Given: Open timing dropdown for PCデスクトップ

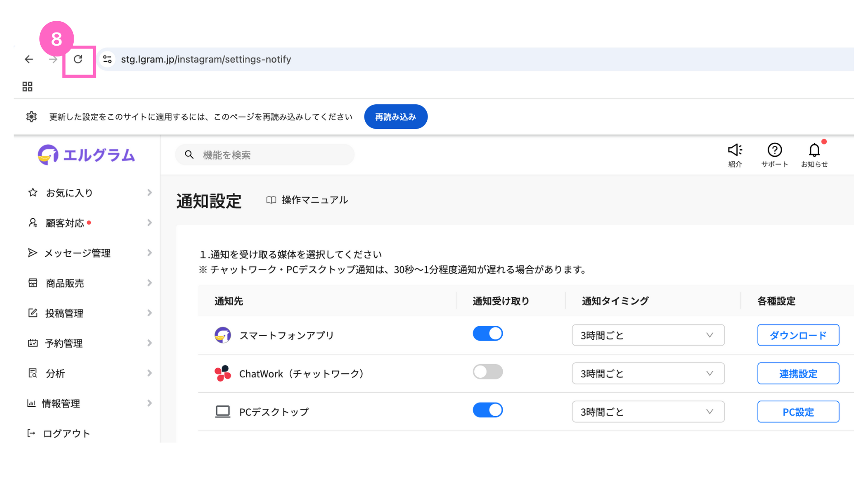Looking at the screenshot, I should 648,412.
